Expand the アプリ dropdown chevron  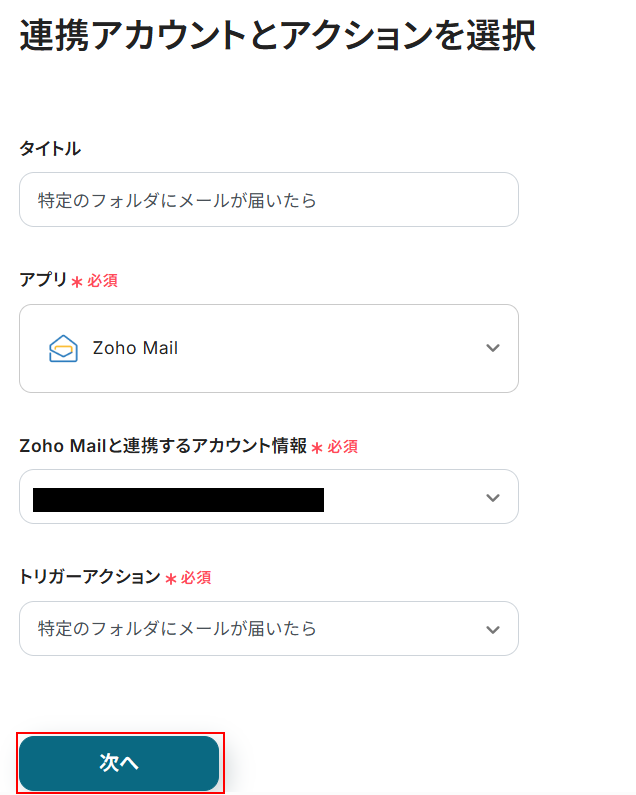tap(492, 348)
